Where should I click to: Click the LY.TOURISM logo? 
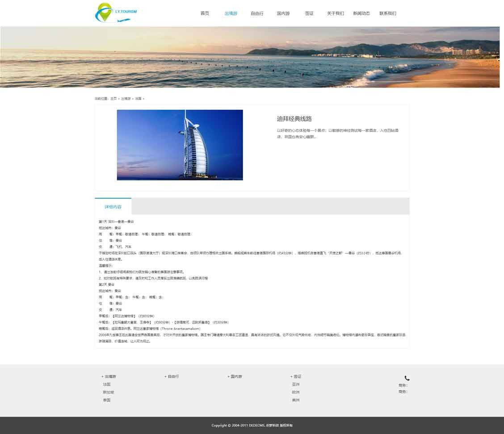(116, 13)
